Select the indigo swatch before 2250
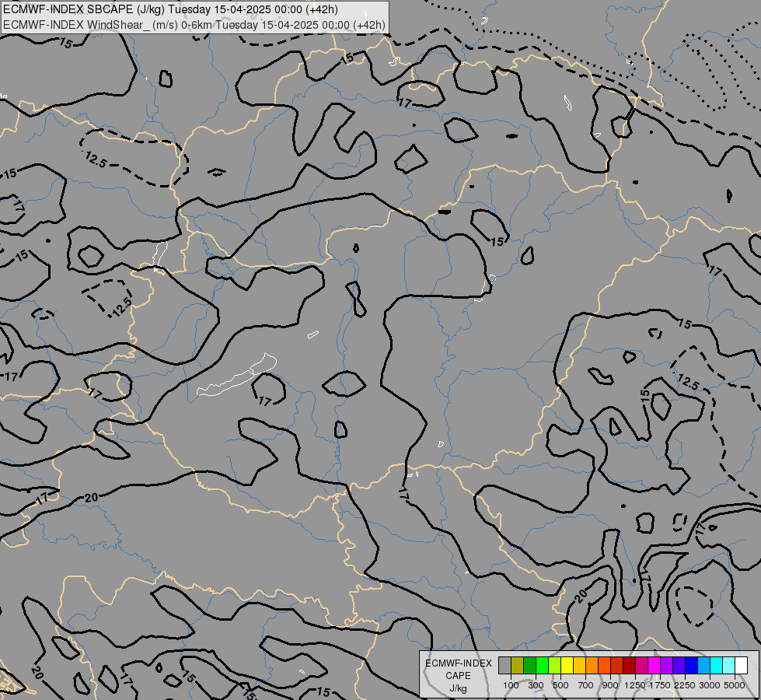 (x=679, y=666)
